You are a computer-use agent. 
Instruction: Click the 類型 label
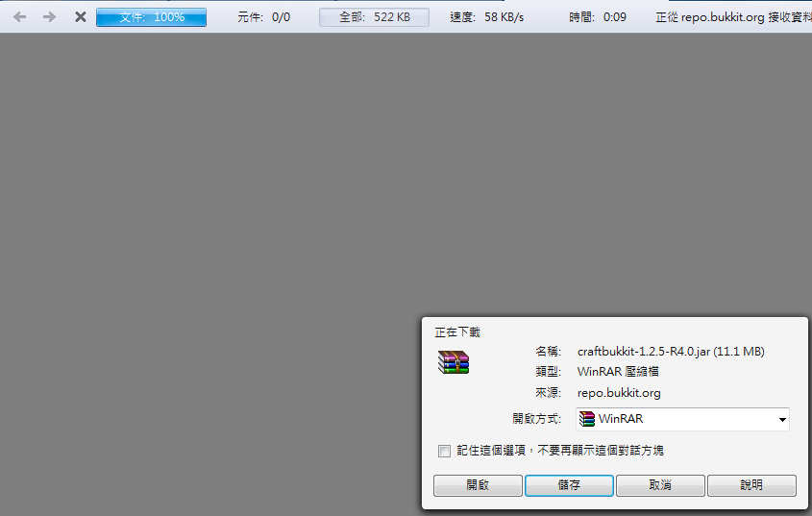(548, 372)
